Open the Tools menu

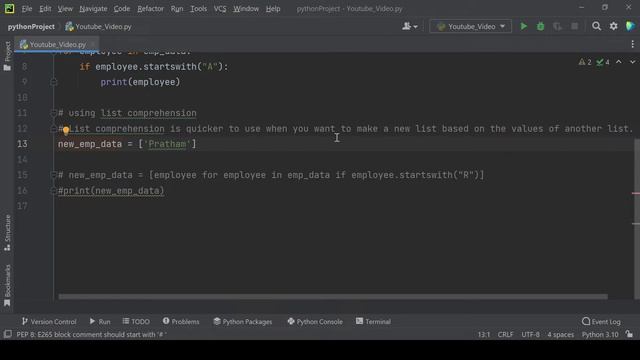tap(198, 9)
